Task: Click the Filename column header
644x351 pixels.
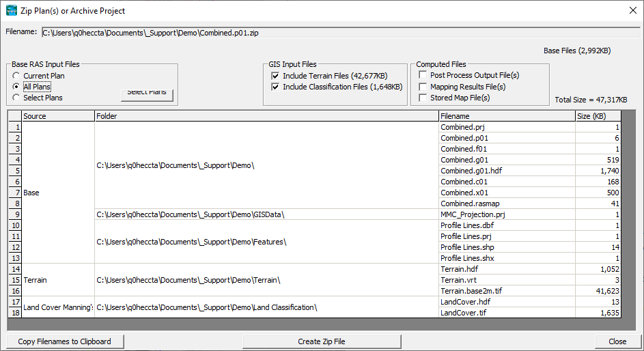Action: click(507, 116)
